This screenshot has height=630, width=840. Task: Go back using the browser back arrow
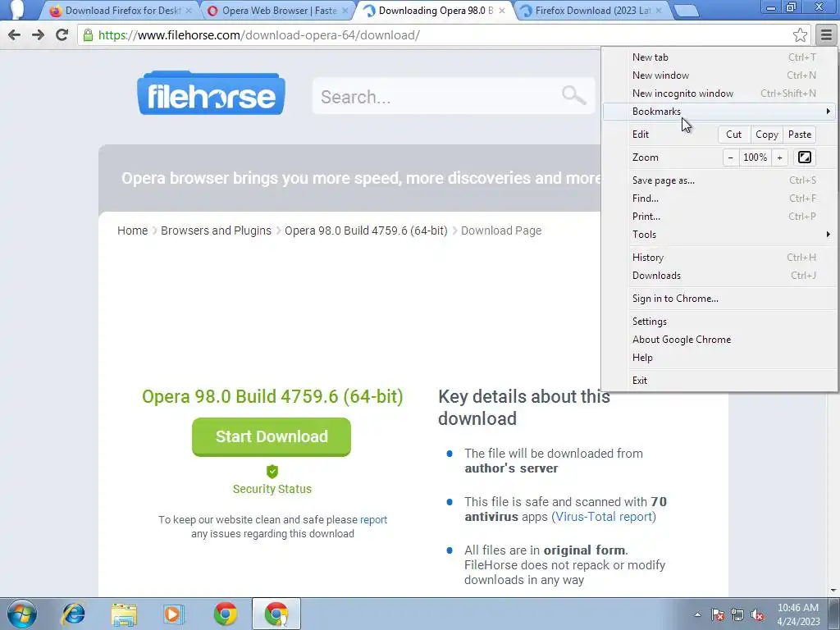15,35
